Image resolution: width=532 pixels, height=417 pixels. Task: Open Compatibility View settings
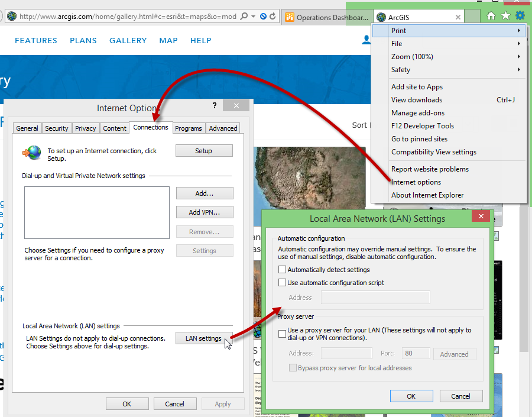pos(434,152)
